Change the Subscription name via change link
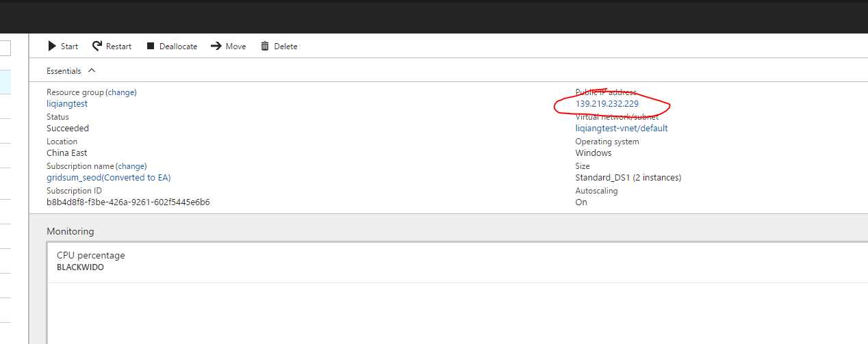The height and width of the screenshot is (344, 868). pyautogui.click(x=131, y=166)
